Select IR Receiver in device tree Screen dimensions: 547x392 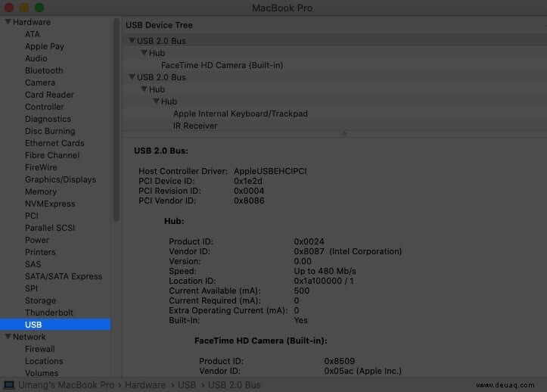click(x=195, y=126)
